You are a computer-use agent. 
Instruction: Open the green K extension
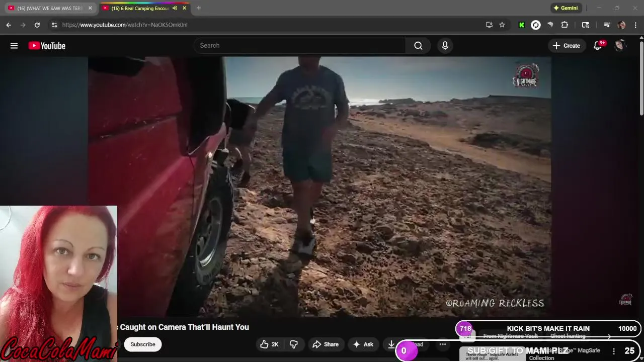[522, 25]
